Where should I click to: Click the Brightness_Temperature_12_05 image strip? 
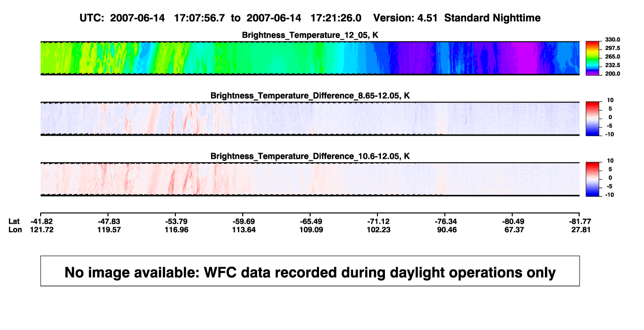(310, 58)
